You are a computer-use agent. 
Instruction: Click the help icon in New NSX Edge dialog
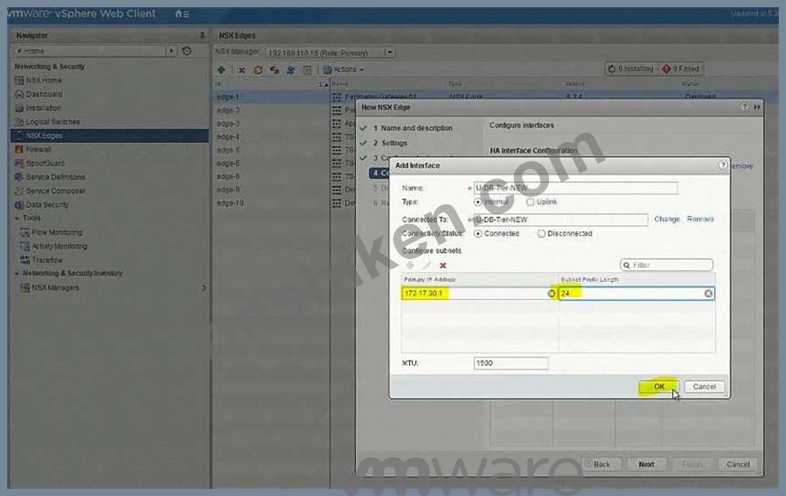point(744,107)
